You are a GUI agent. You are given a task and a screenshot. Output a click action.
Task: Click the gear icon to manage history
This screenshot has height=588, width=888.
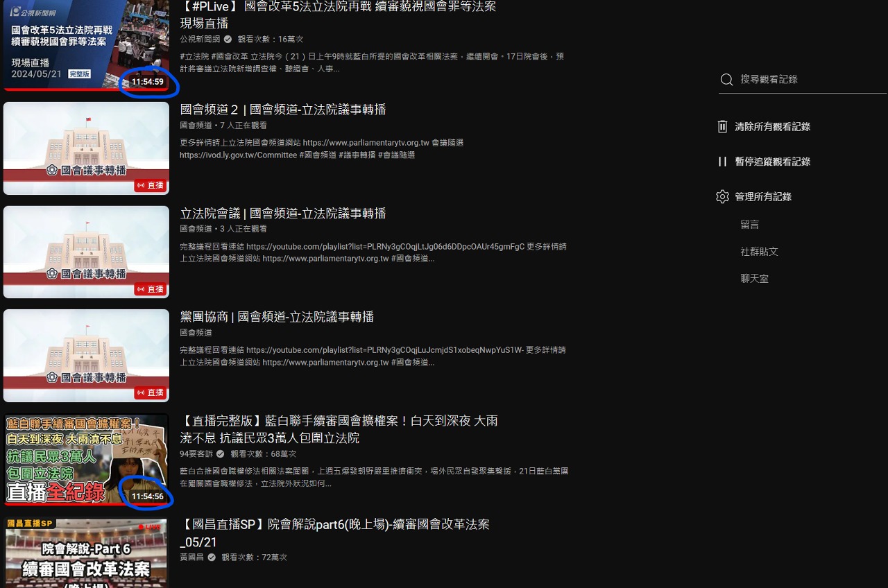pyautogui.click(x=722, y=197)
